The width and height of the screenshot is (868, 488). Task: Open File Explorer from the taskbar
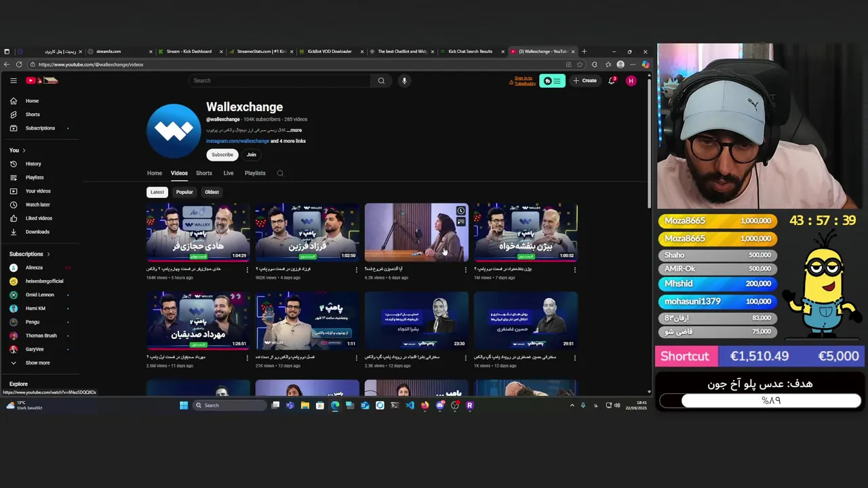(305, 405)
